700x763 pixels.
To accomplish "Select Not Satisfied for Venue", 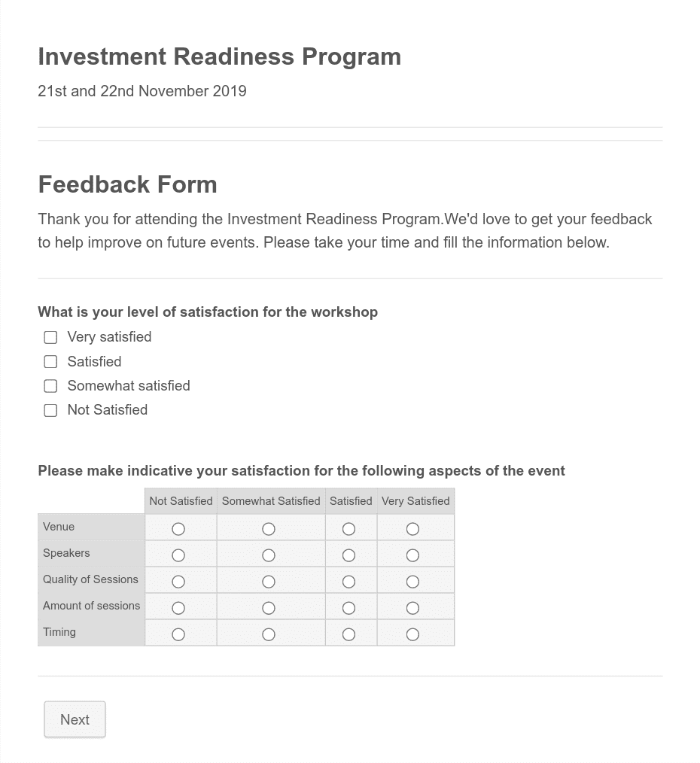I will (178, 529).
